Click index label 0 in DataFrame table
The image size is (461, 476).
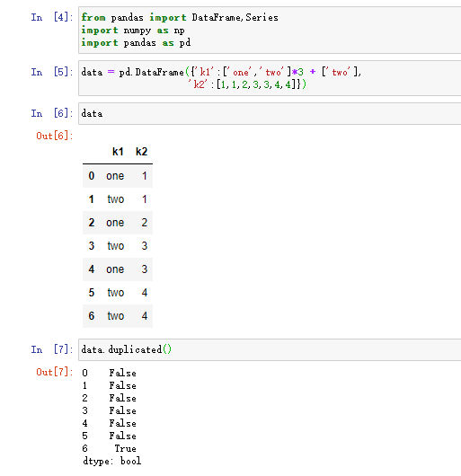point(92,176)
